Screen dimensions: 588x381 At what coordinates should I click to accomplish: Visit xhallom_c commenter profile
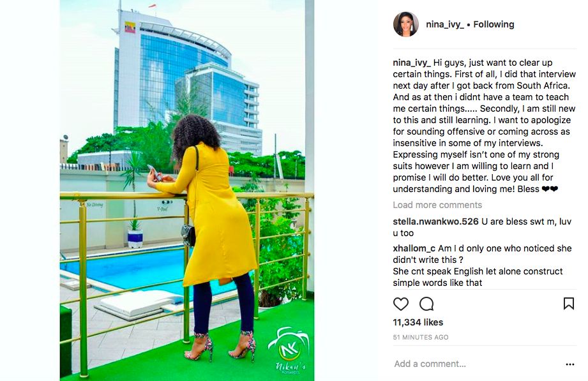414,248
